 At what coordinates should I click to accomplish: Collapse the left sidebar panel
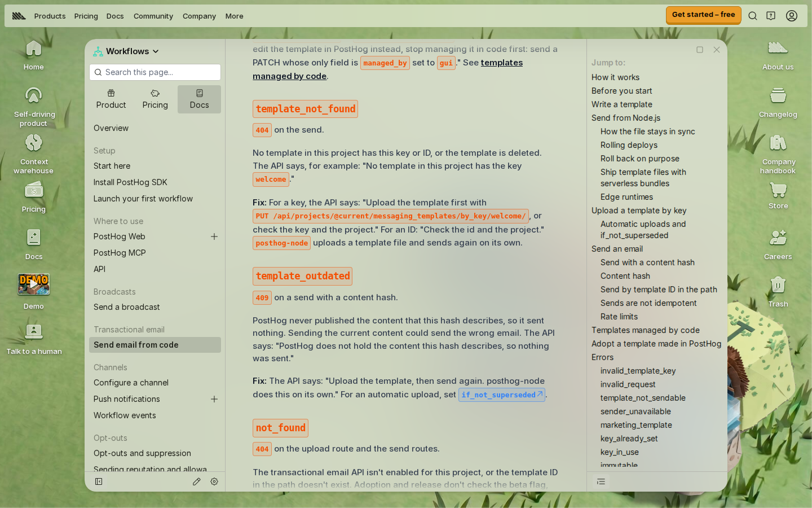coord(99,481)
